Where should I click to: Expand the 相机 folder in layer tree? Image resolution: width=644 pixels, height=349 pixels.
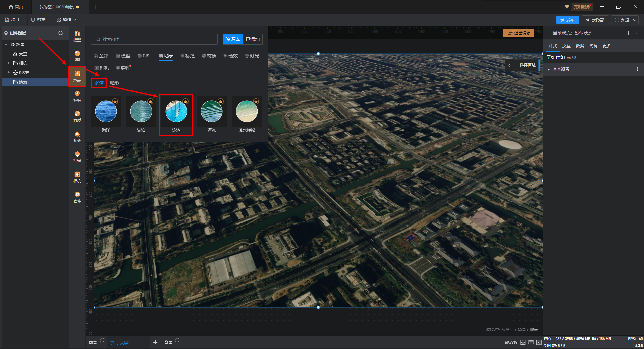pyautogui.click(x=9, y=63)
